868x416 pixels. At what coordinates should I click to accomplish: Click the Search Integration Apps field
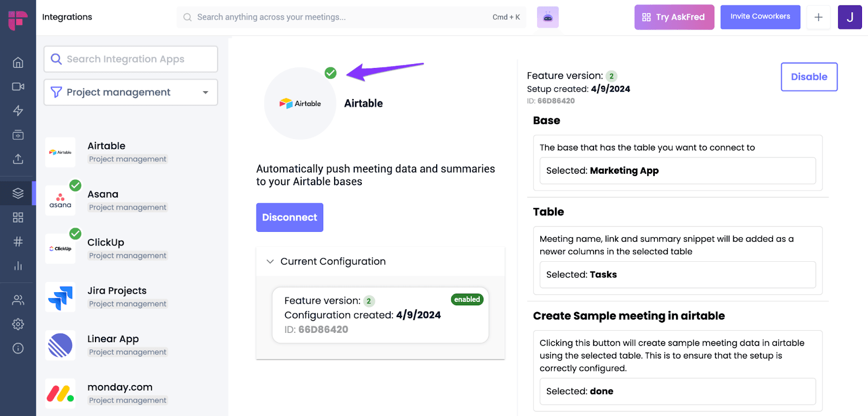click(131, 59)
